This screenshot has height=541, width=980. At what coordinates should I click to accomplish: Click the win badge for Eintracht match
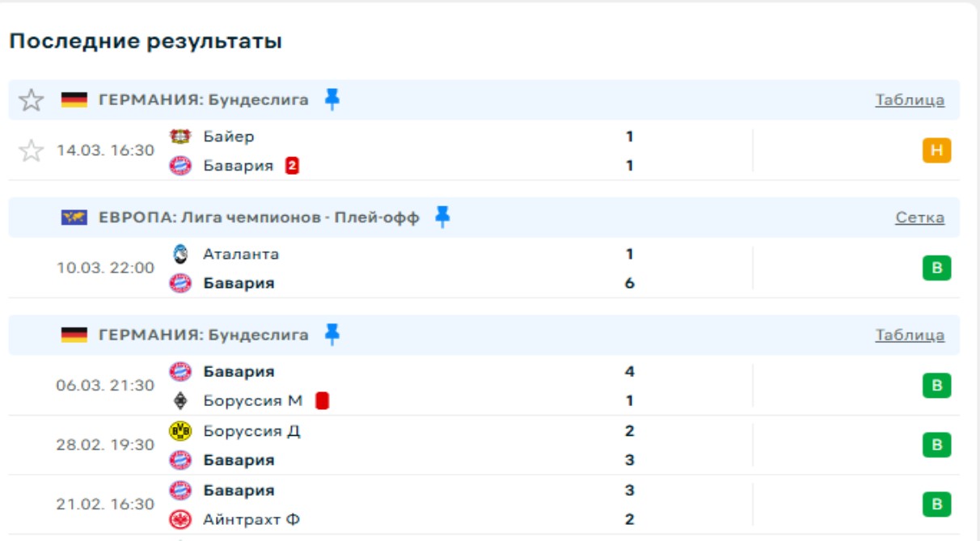point(936,505)
